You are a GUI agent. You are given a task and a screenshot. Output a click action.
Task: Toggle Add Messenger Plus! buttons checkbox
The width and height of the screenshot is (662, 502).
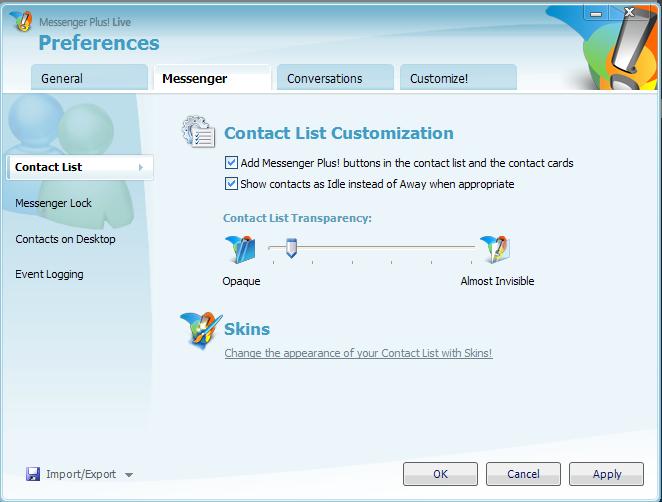(x=232, y=163)
